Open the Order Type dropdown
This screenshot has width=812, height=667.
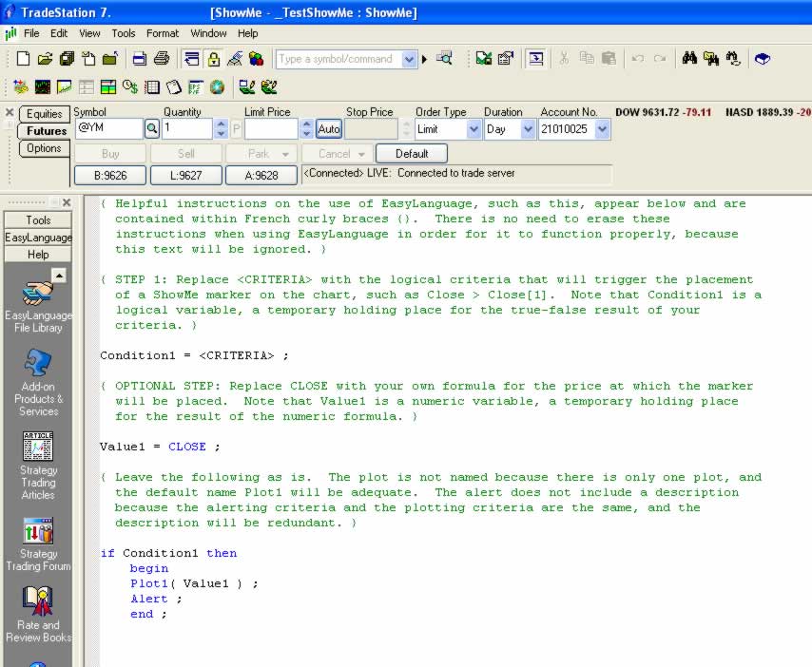point(474,129)
